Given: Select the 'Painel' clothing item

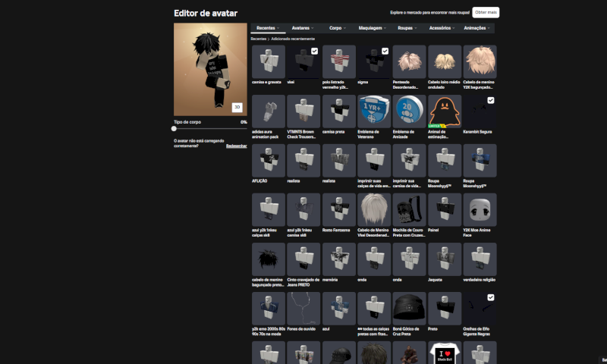Looking at the screenshot, I should (x=445, y=209).
